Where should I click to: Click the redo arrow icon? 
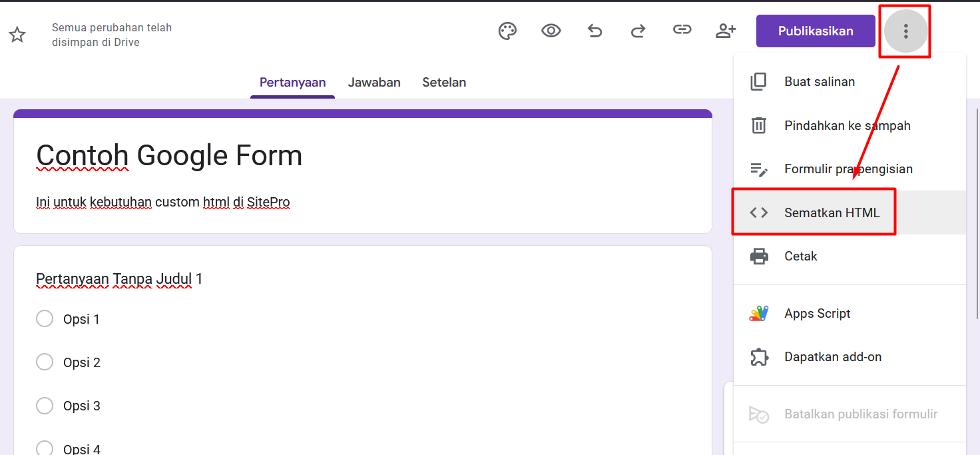tap(638, 31)
